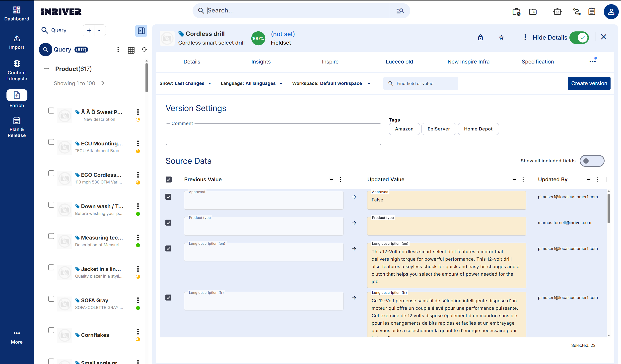Check the Cornflakes item checkbox
Viewport: 621px width, 364px height.
51,330
